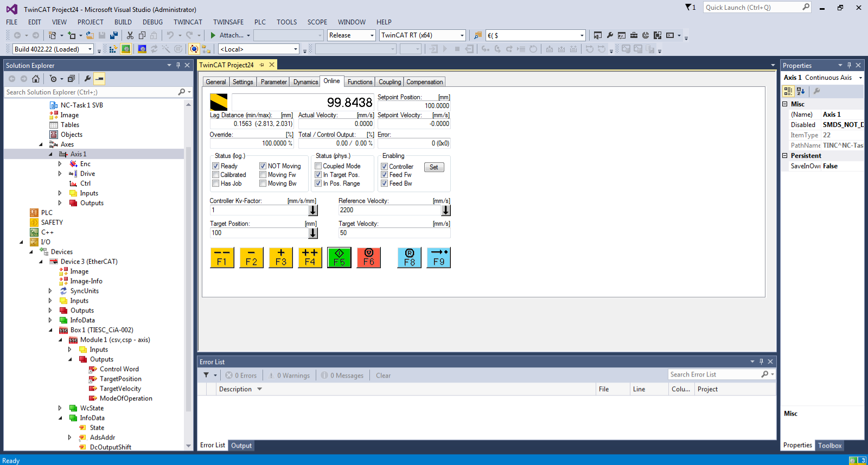This screenshot has width=868, height=465.
Task: Open the Release configuration dropdown
Action: pyautogui.click(x=352, y=35)
